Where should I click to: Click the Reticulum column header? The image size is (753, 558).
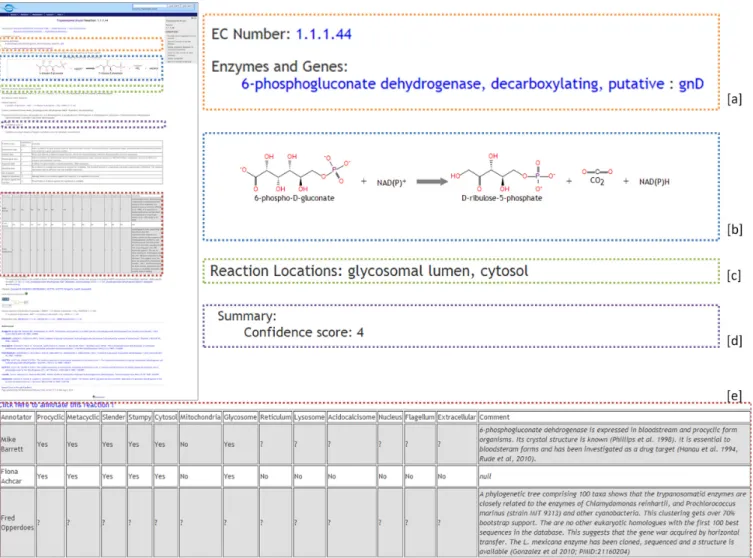point(276,417)
